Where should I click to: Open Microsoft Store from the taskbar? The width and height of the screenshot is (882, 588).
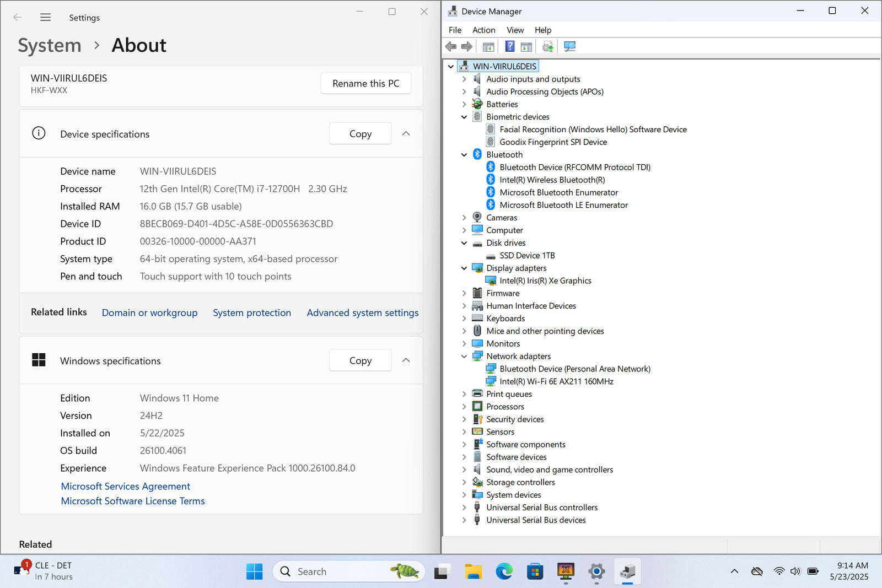pyautogui.click(x=535, y=571)
